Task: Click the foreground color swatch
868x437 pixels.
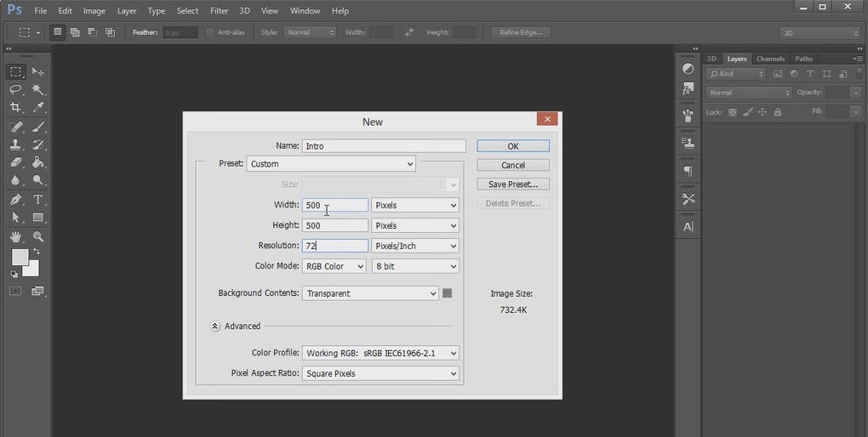Action: 19,257
